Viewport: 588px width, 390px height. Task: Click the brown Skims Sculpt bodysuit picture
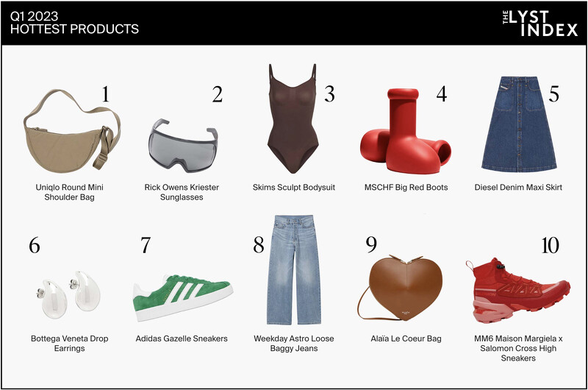[x=293, y=118]
